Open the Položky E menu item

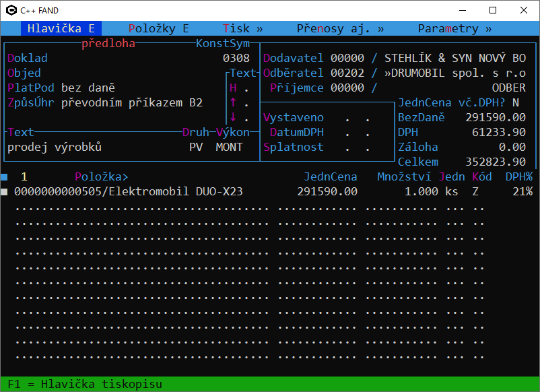click(x=158, y=28)
